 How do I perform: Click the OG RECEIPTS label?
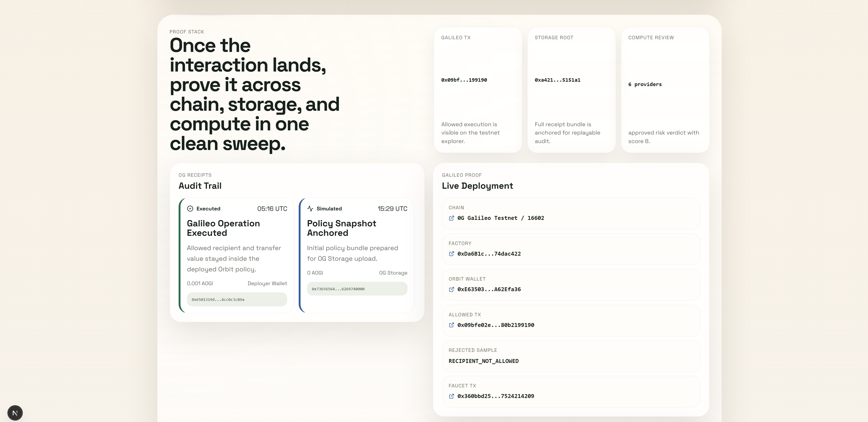click(195, 175)
